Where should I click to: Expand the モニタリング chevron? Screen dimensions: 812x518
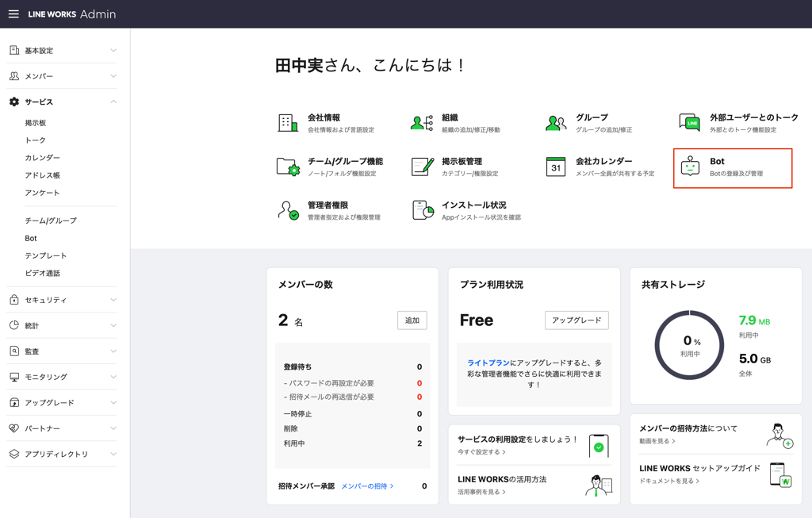pos(113,377)
